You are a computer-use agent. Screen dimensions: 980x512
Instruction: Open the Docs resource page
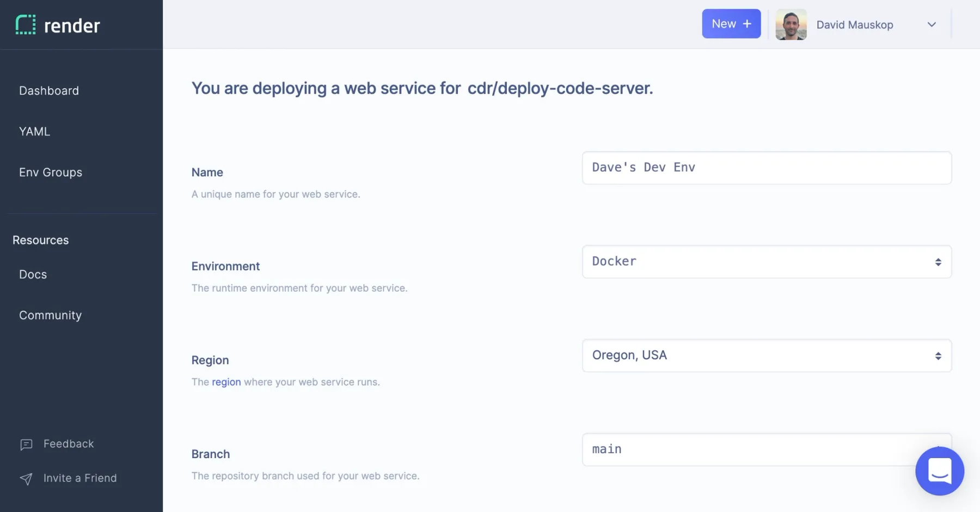tap(33, 274)
